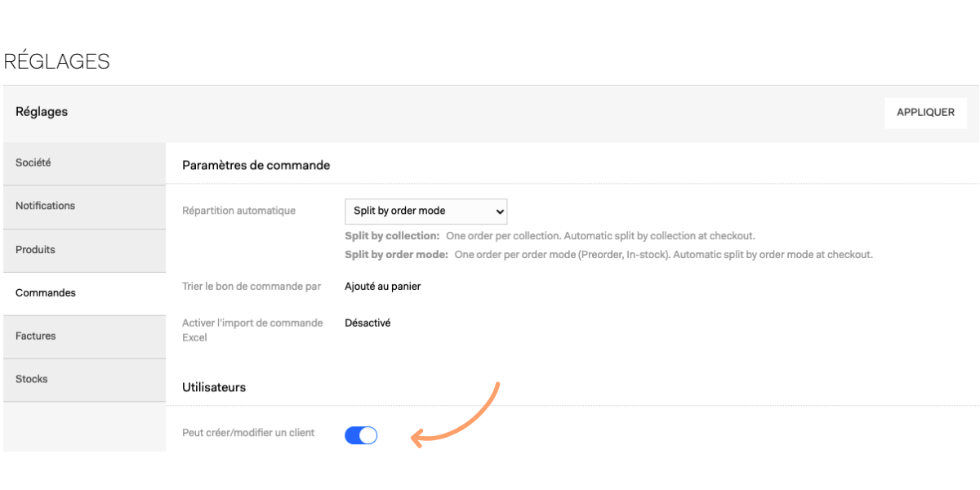Viewport: 980px width, 490px height.
Task: Toggle the Peut créer/modifier un client switch
Action: (x=361, y=435)
